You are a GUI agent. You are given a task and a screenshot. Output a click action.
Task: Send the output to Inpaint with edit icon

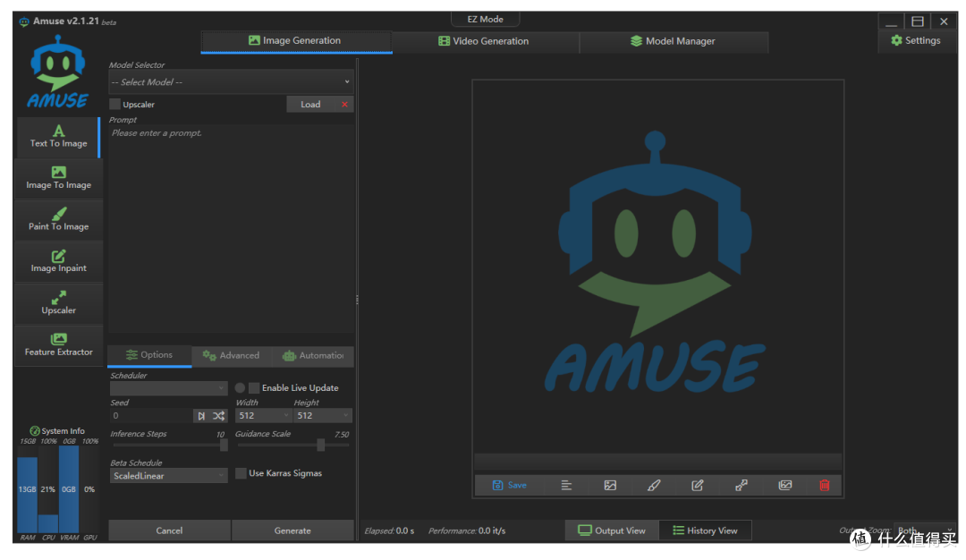pos(698,486)
